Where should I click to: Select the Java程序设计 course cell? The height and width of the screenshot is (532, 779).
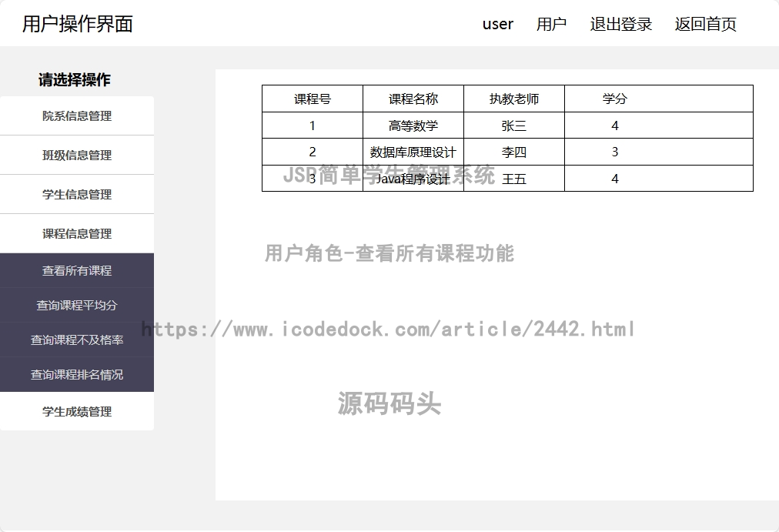tap(413, 179)
